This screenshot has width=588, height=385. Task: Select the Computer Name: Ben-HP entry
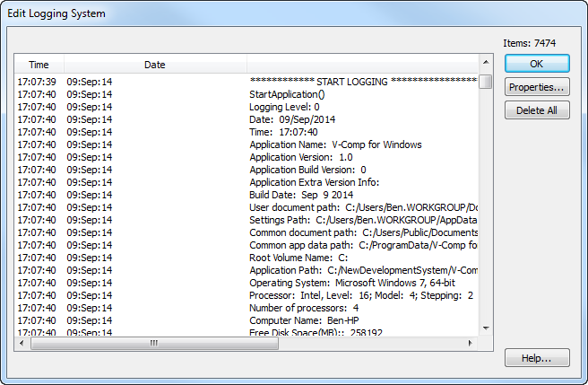[300, 320]
